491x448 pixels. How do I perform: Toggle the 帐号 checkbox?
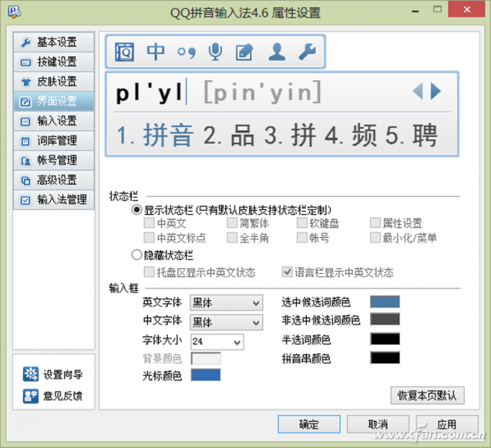[302, 237]
